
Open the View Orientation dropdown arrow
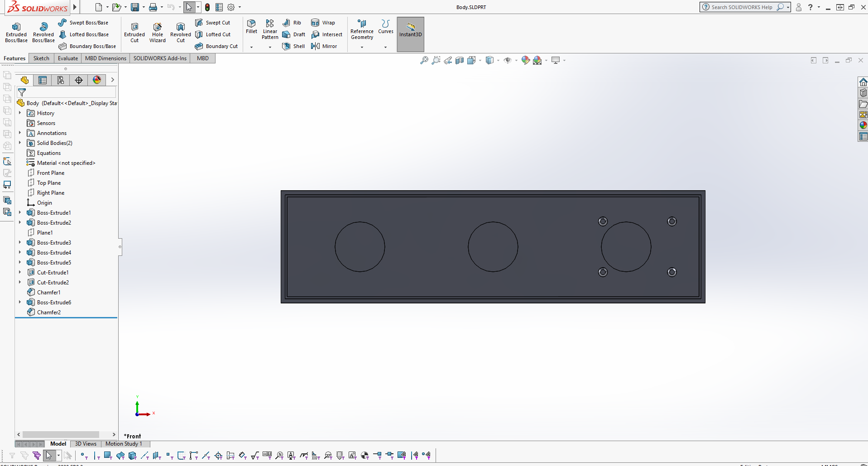pos(480,60)
